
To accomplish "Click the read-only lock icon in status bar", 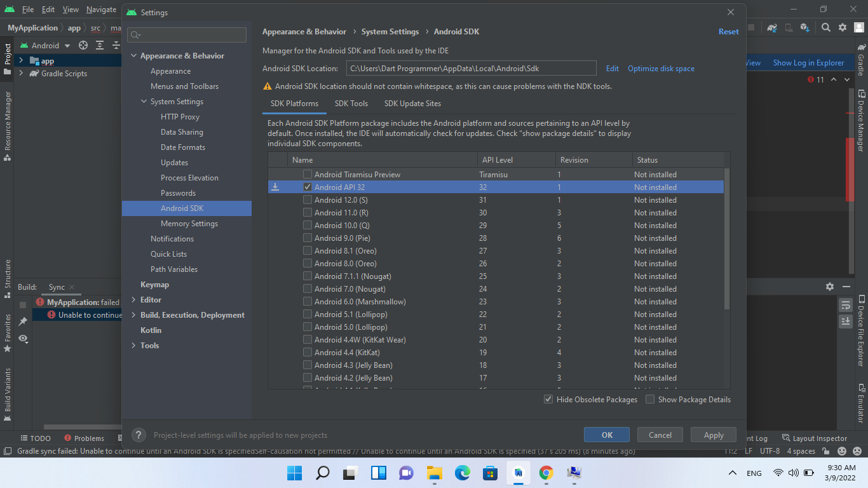I will (826, 451).
